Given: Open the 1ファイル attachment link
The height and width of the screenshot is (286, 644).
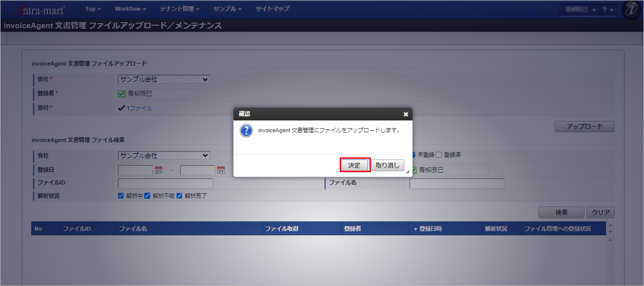Looking at the screenshot, I should pyautogui.click(x=139, y=108).
